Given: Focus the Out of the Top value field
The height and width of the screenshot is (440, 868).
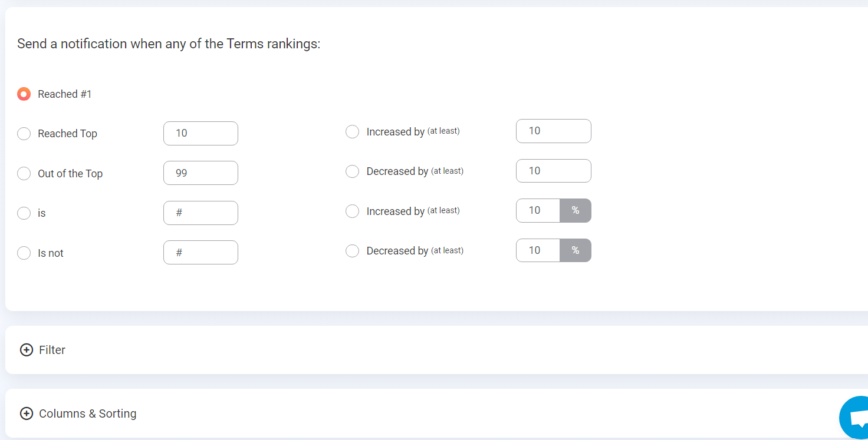Looking at the screenshot, I should [x=200, y=173].
